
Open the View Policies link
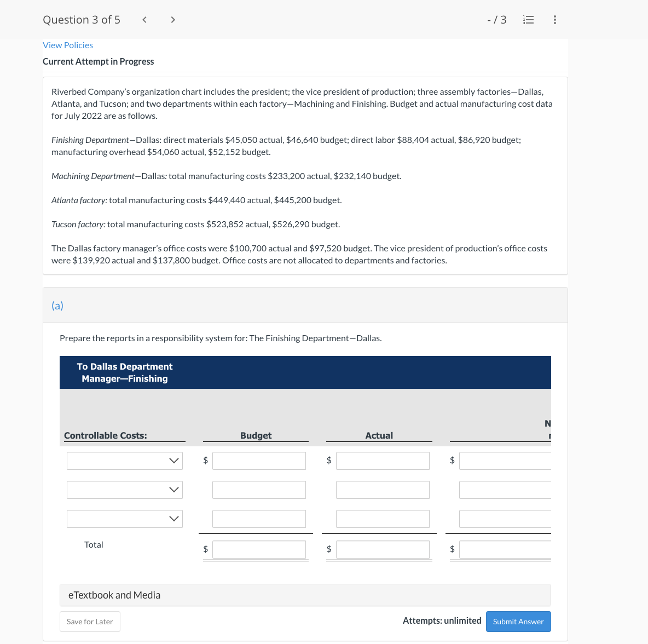68,45
